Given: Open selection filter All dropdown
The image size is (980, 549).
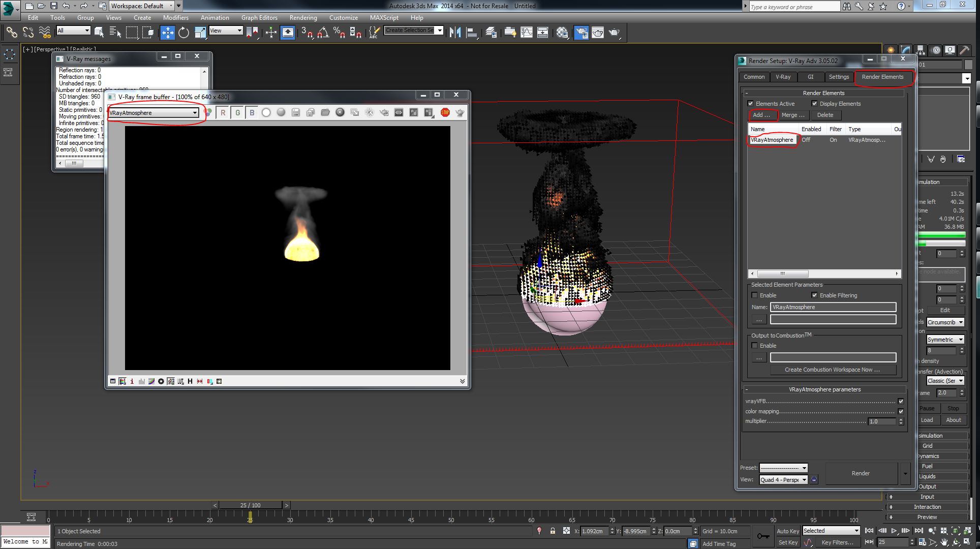Looking at the screenshot, I should [x=73, y=30].
